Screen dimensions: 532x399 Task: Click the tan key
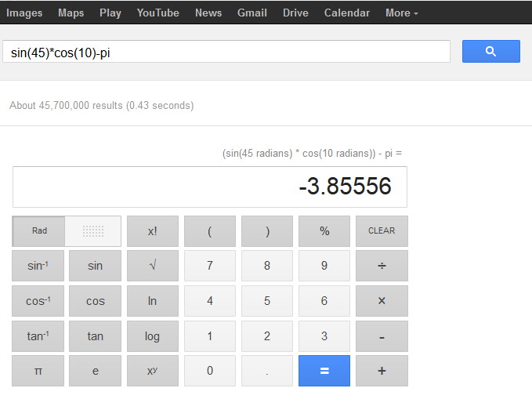pyautogui.click(x=95, y=336)
